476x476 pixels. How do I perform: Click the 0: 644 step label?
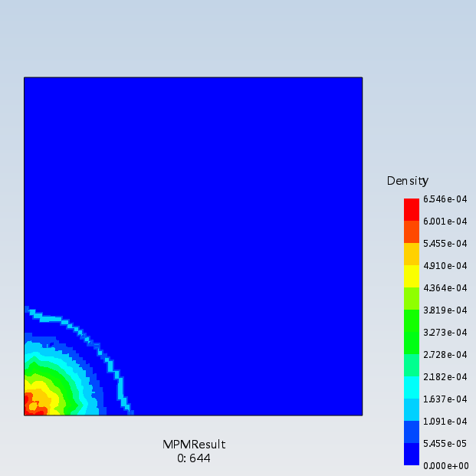tap(194, 458)
